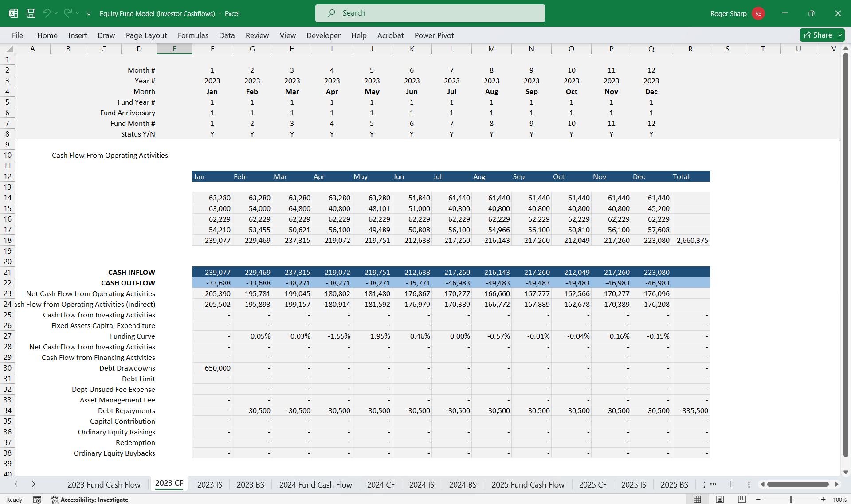Go to next sheet tabs with right arrow
851x504 pixels.
tap(34, 484)
